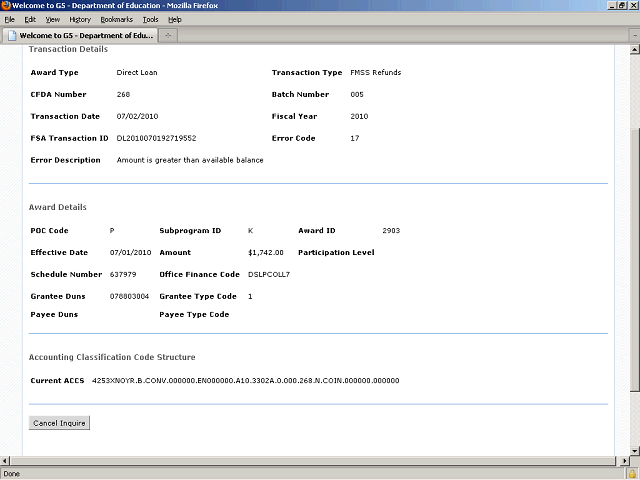The image size is (640, 480).
Task: Click the Firefox icon in the title bar
Action: 6,5
